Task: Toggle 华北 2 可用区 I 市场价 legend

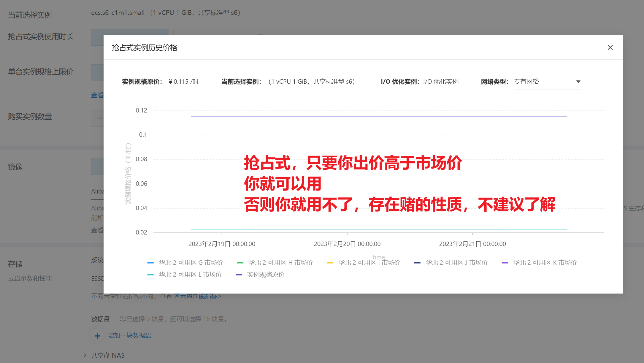Action: tap(369, 263)
